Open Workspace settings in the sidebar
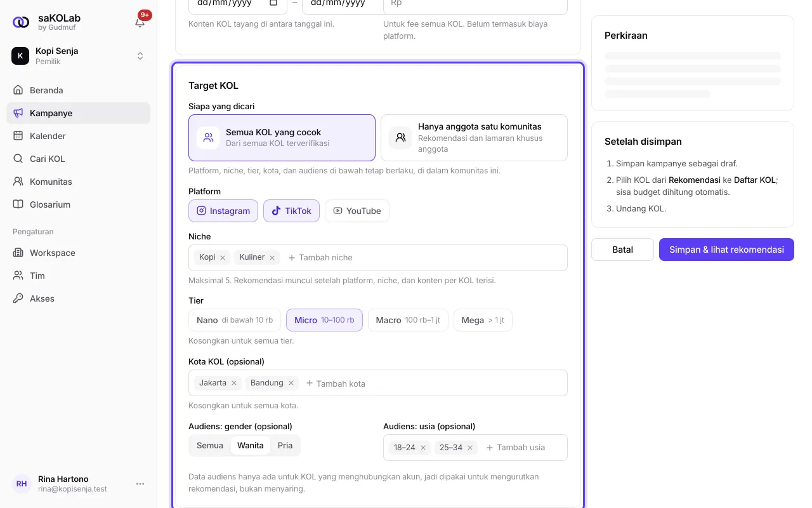This screenshot has width=812, height=508. 79,253
